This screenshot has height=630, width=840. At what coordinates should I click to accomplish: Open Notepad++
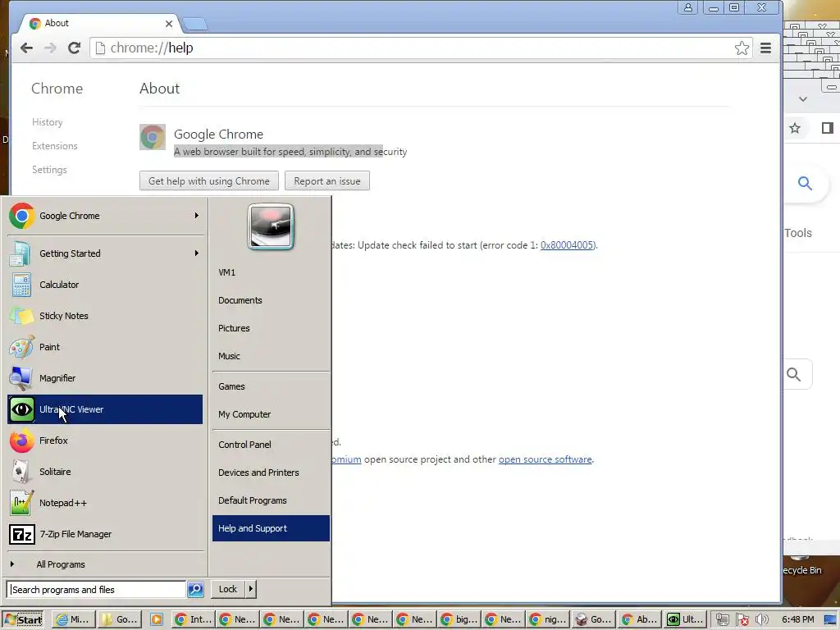coord(104,503)
